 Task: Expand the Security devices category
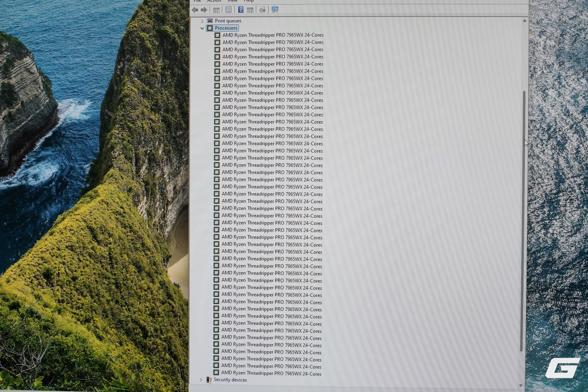pyautogui.click(x=201, y=380)
